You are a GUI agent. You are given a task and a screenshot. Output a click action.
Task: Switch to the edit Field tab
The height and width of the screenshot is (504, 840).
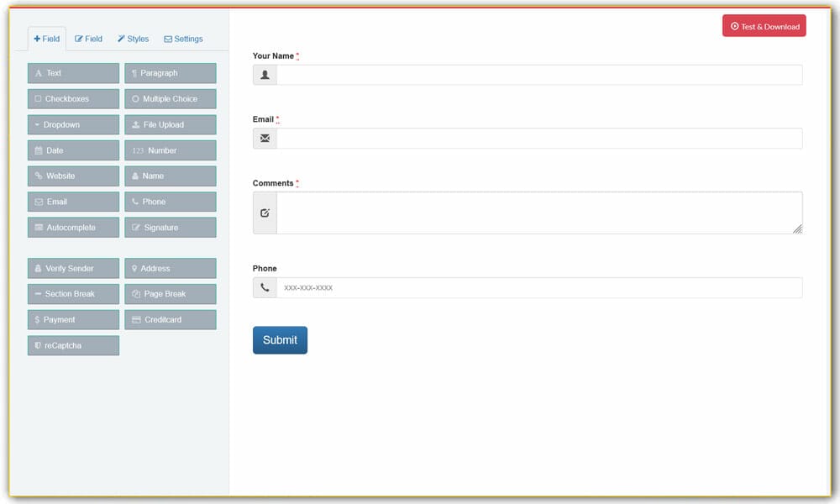88,39
